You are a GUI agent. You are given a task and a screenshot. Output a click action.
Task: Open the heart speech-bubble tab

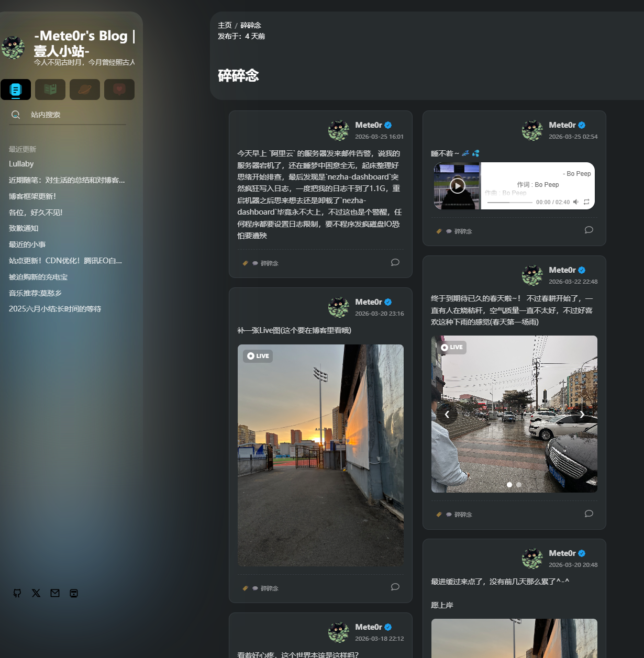click(x=119, y=90)
